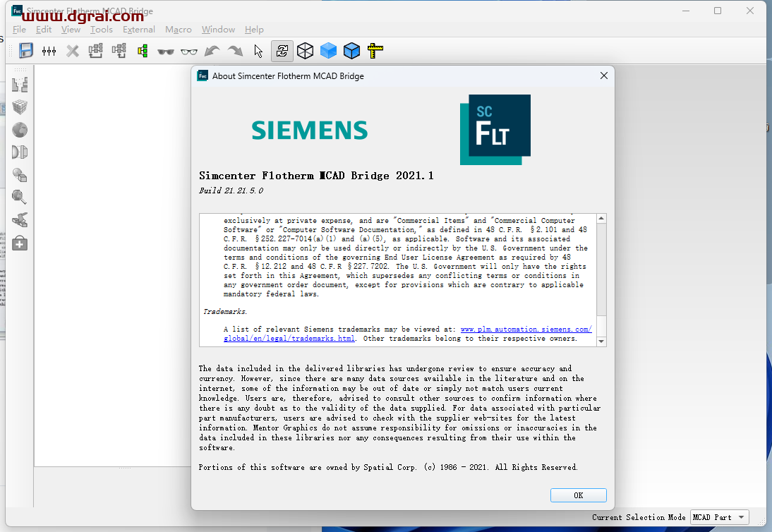Screen dimensions: 772x532
Task: Open the Edit menu
Action: pos(43,30)
